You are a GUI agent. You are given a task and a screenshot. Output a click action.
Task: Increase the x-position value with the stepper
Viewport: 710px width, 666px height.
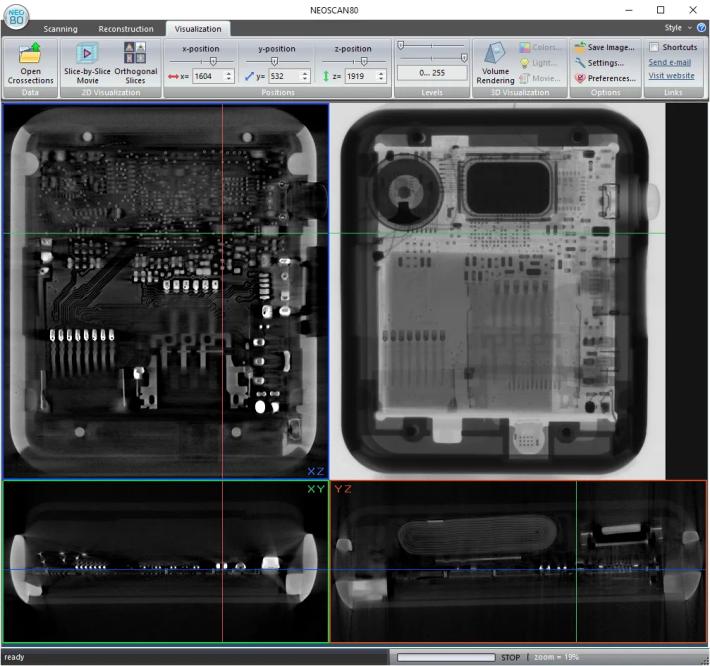[229, 73]
